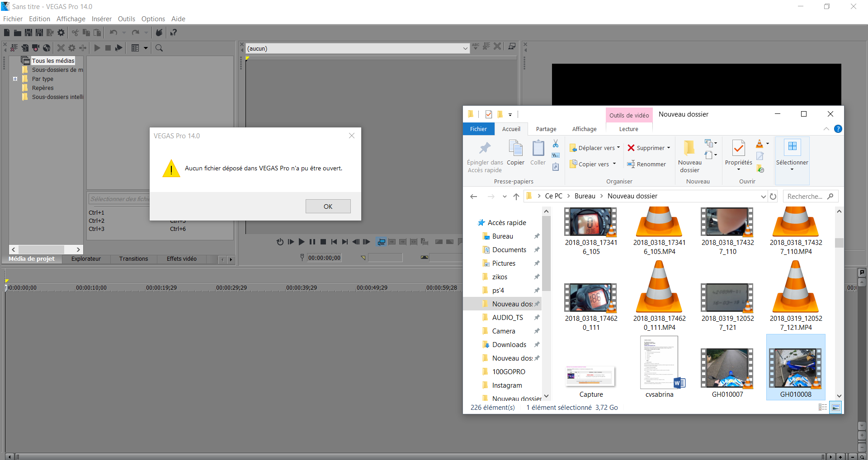The width and height of the screenshot is (868, 460).
Task: Click the Render As export icon
Action: coord(50,33)
